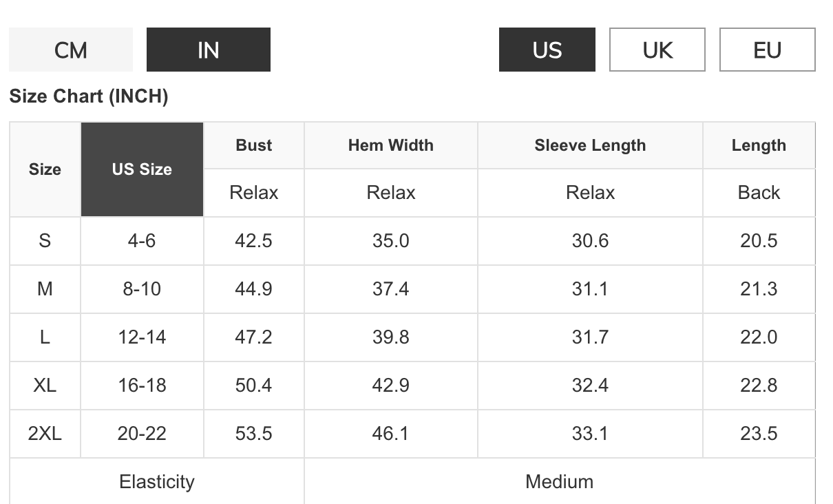Click the US size 12-14 cell
Image resolution: width=833 pixels, height=504 pixels.
pyautogui.click(x=142, y=337)
